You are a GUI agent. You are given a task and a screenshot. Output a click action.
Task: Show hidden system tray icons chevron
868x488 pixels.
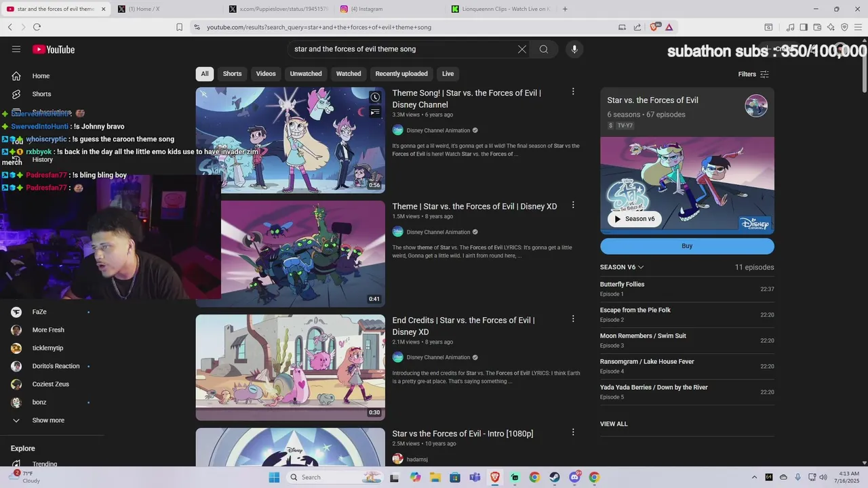(x=754, y=477)
